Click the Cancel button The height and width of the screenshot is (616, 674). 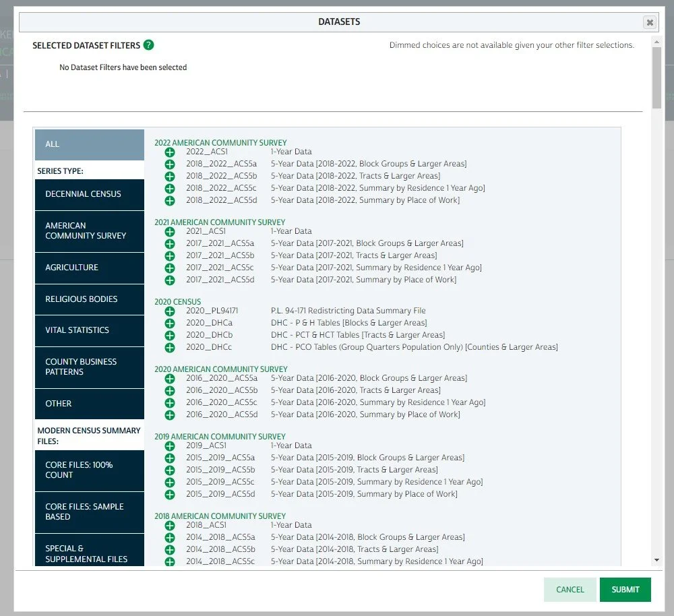[x=570, y=590]
